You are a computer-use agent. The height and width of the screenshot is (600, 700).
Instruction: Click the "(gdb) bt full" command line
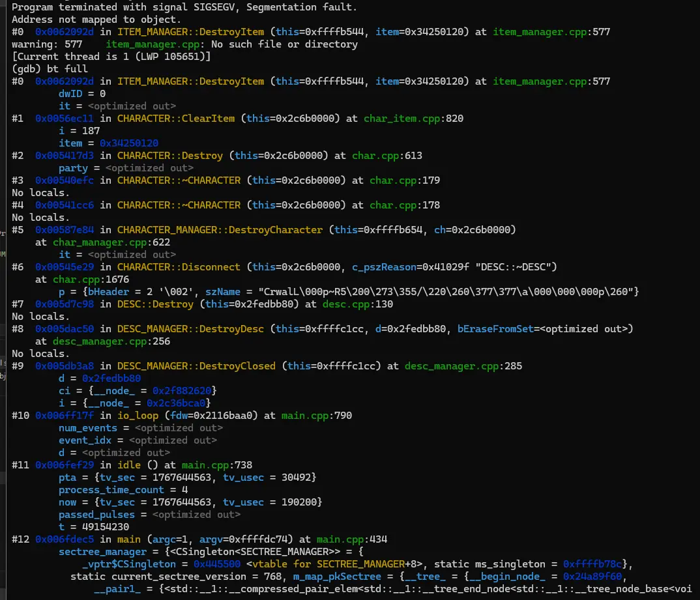pos(50,69)
